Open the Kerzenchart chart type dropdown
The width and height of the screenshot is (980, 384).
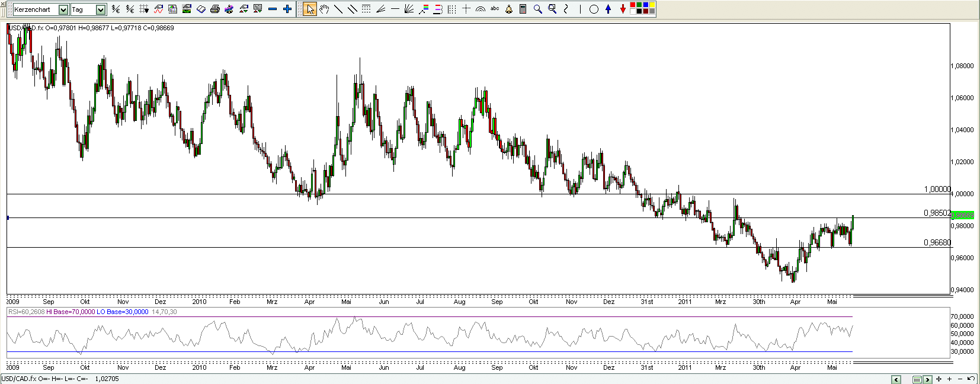click(x=63, y=9)
